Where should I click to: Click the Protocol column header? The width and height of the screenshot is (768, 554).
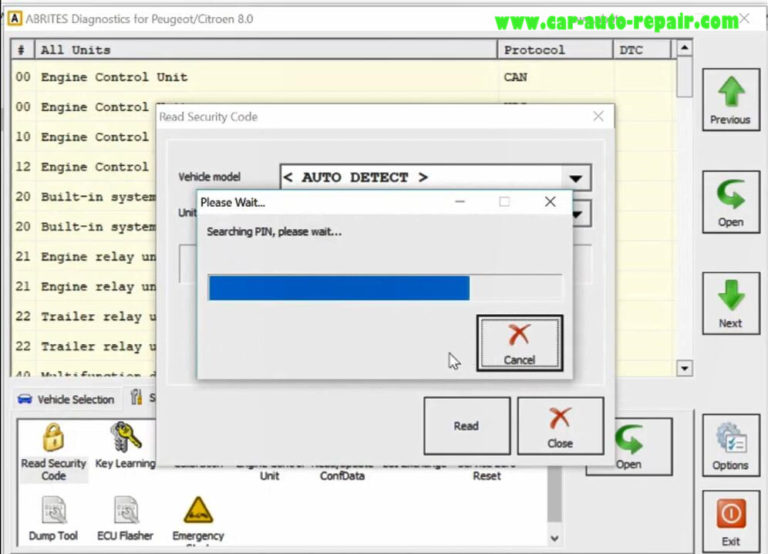point(555,50)
